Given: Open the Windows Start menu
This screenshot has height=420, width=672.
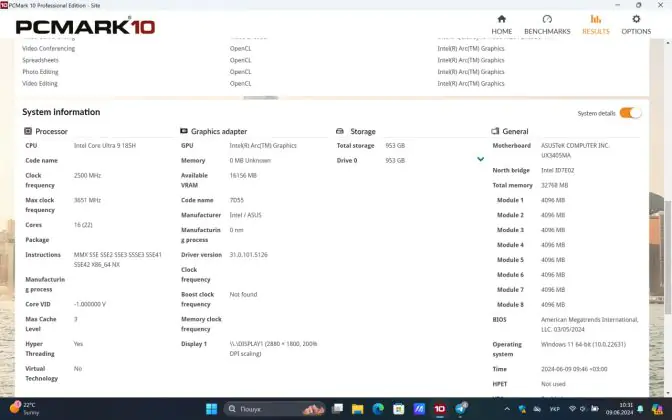Looking at the screenshot, I should click(x=211, y=409).
